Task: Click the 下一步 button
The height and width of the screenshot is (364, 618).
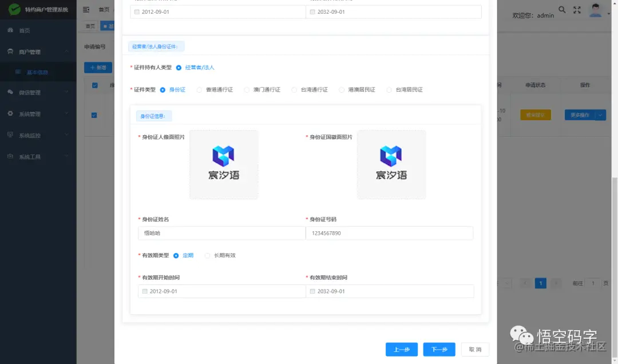Action: click(439, 350)
